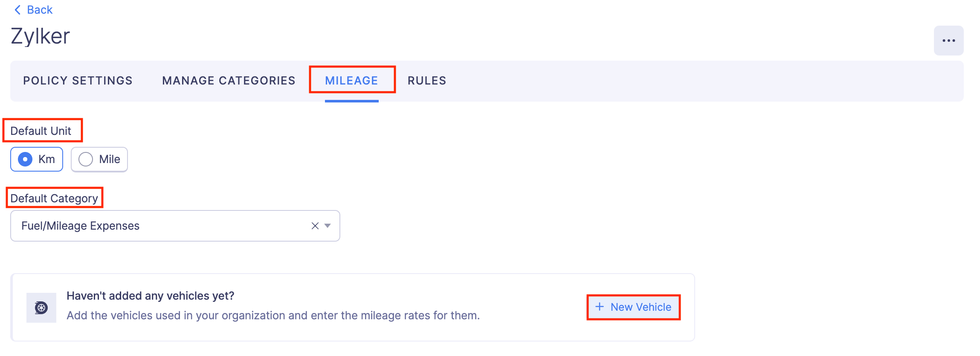
Task: Expand the Default Category dropdown caret
Action: pos(327,225)
